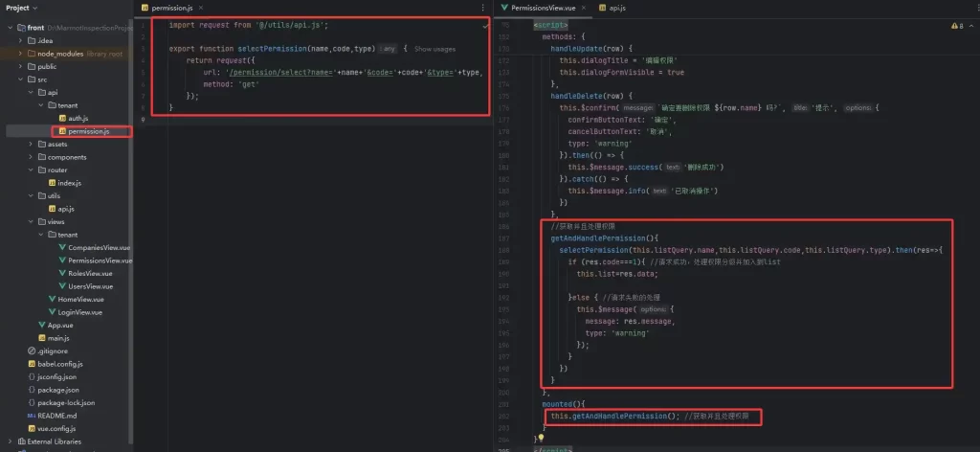Image resolution: width=980 pixels, height=452 pixels.
Task: Switch to the PermissionsView.vue editor tab
Action: (540, 8)
